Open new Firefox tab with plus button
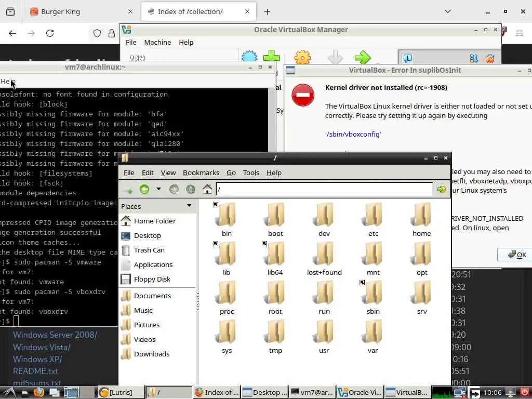This screenshot has height=399, width=532. click(268, 11)
